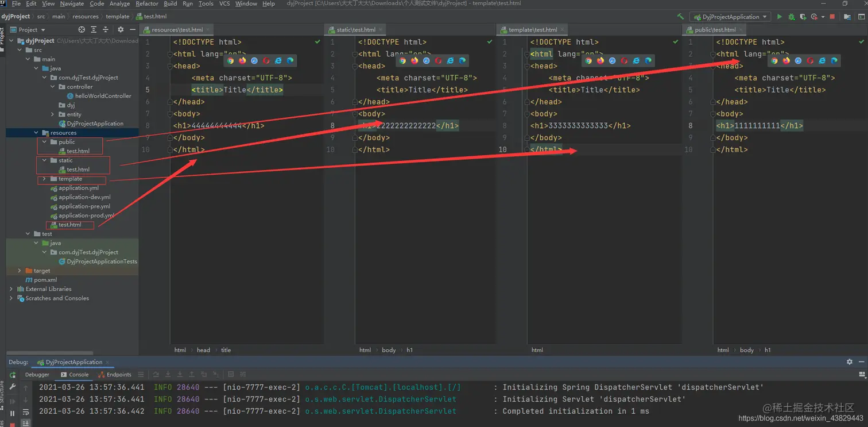
Task: Pause the program in the Debug panel
Action: tap(13, 413)
